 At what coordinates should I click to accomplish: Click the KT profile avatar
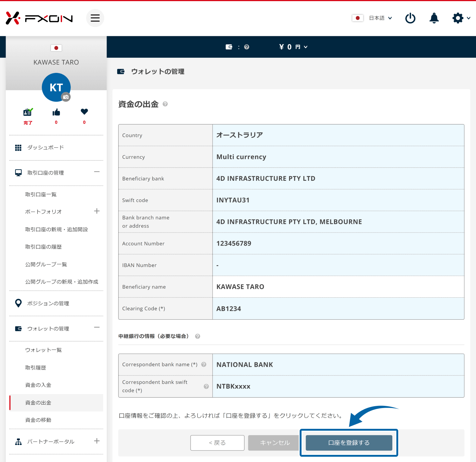tap(56, 87)
